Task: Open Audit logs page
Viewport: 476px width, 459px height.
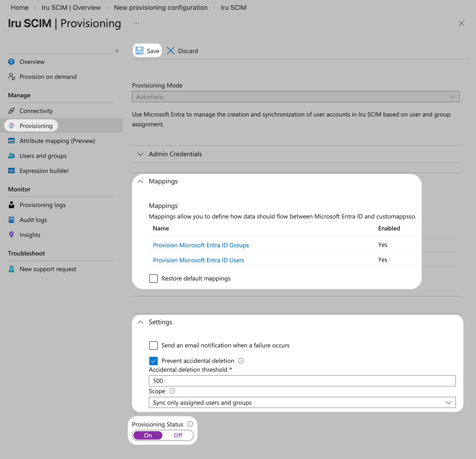Action: click(33, 220)
